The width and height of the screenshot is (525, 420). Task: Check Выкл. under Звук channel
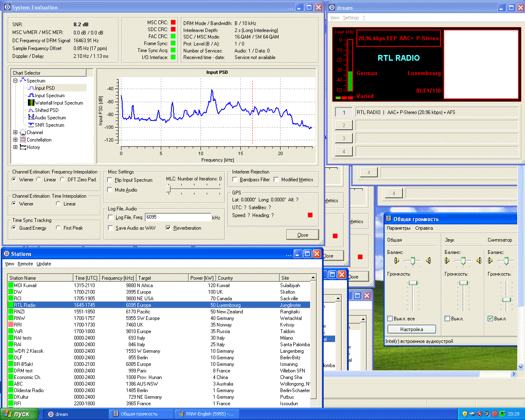[447, 318]
